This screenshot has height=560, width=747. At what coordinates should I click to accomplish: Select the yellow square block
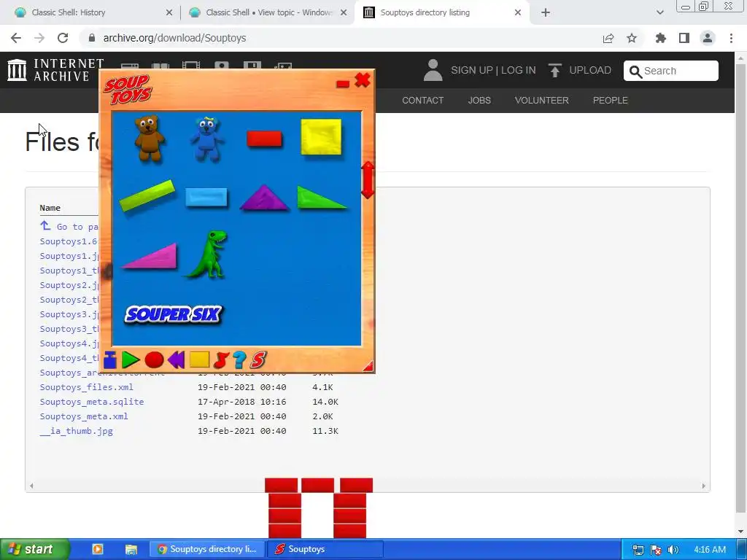(321, 137)
